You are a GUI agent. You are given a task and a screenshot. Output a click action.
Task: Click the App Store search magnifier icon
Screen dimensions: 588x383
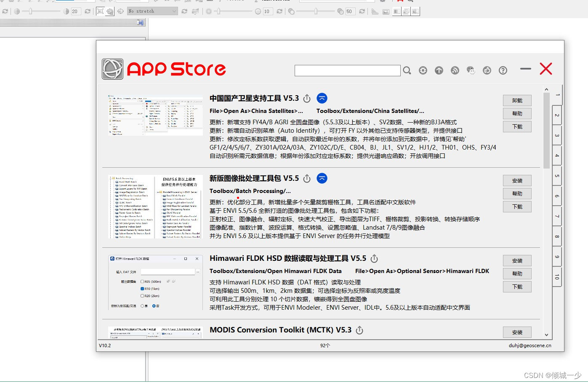[407, 70]
